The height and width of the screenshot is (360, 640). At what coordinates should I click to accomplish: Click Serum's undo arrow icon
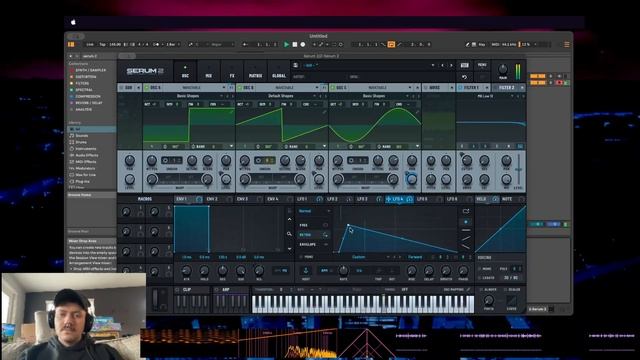[464, 77]
